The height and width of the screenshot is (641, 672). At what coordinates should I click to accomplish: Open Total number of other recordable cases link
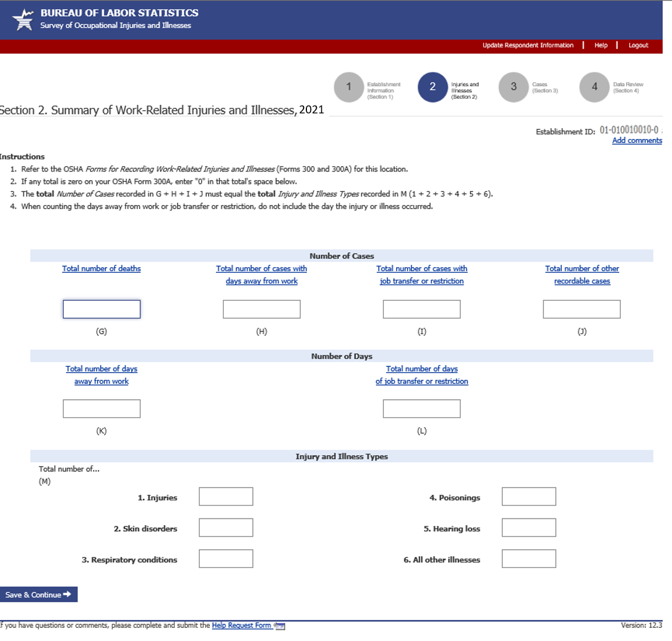click(x=581, y=275)
